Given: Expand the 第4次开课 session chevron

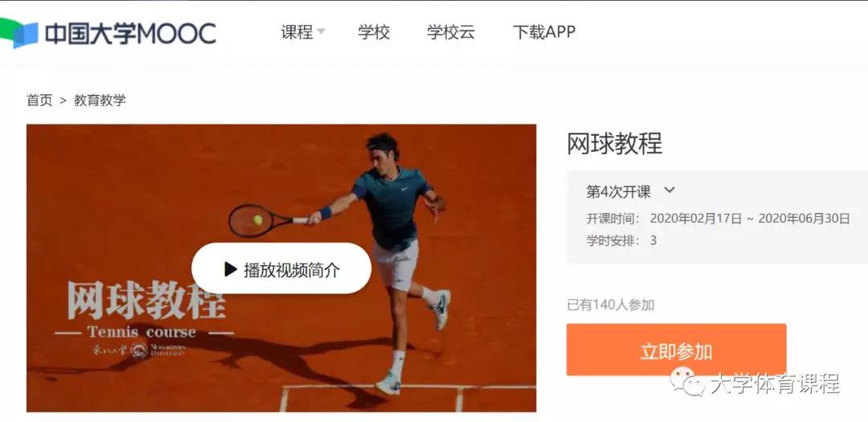Looking at the screenshot, I should click(x=669, y=191).
